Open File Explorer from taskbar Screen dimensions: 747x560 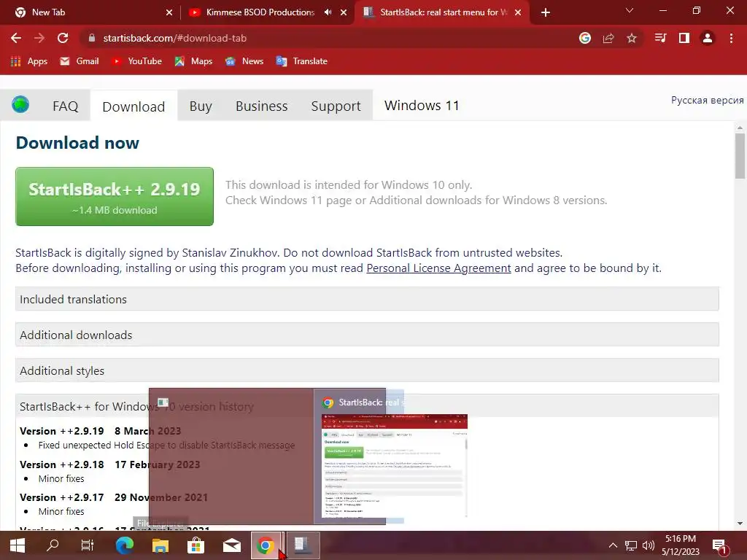click(160, 545)
